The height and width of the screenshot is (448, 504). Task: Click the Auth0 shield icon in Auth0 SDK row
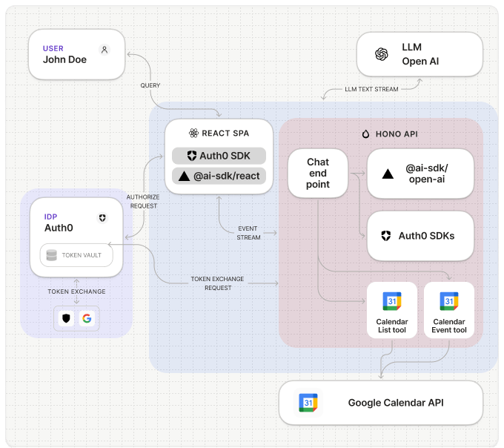(192, 156)
